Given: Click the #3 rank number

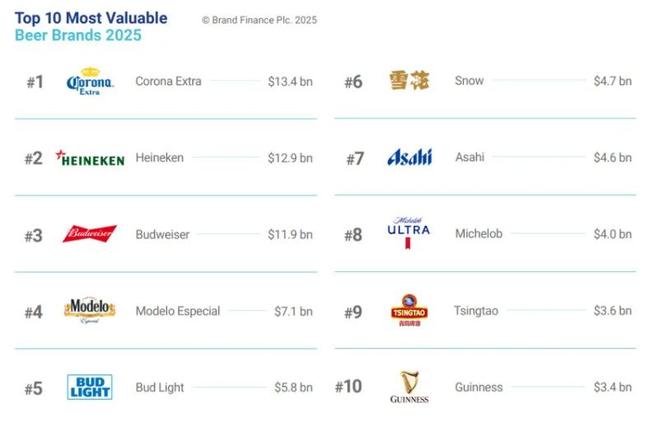Looking at the screenshot, I should point(34,236).
